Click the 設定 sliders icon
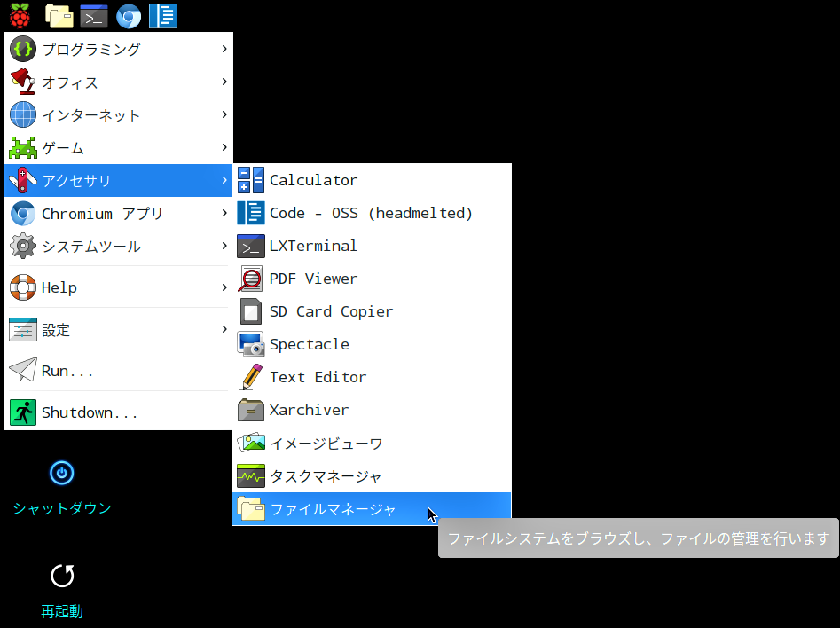The image size is (840, 628). point(23,329)
